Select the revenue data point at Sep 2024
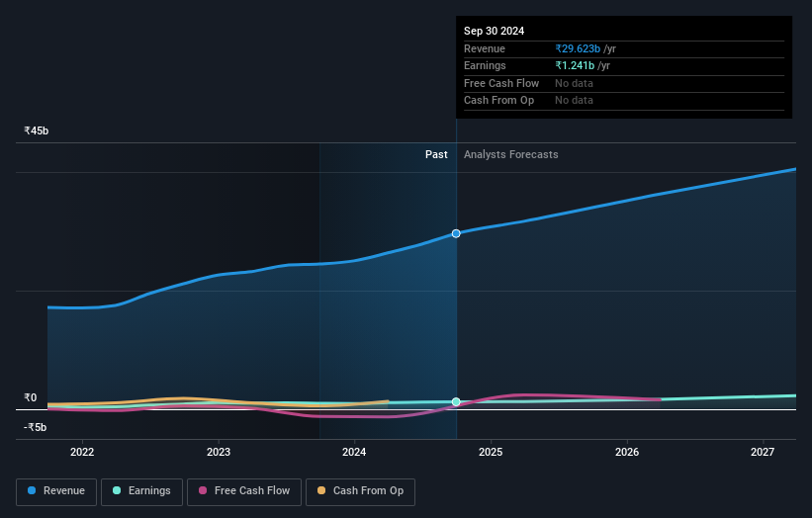The height and width of the screenshot is (518, 812). [x=456, y=234]
